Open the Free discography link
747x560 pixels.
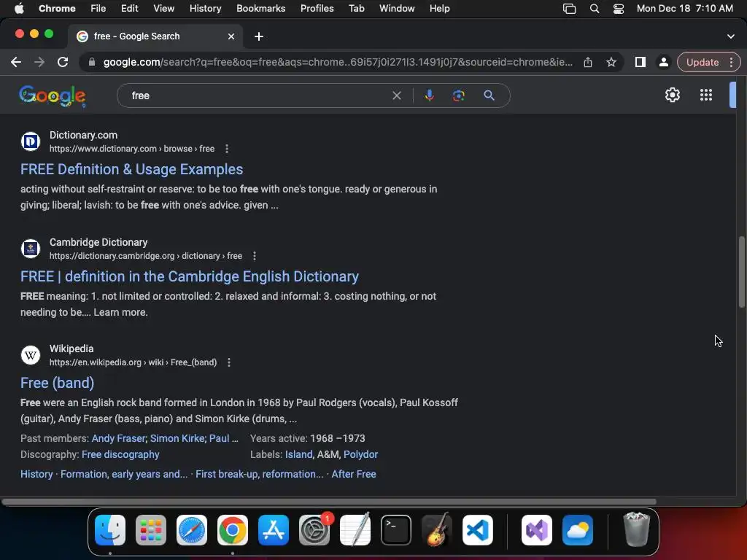tap(120, 455)
